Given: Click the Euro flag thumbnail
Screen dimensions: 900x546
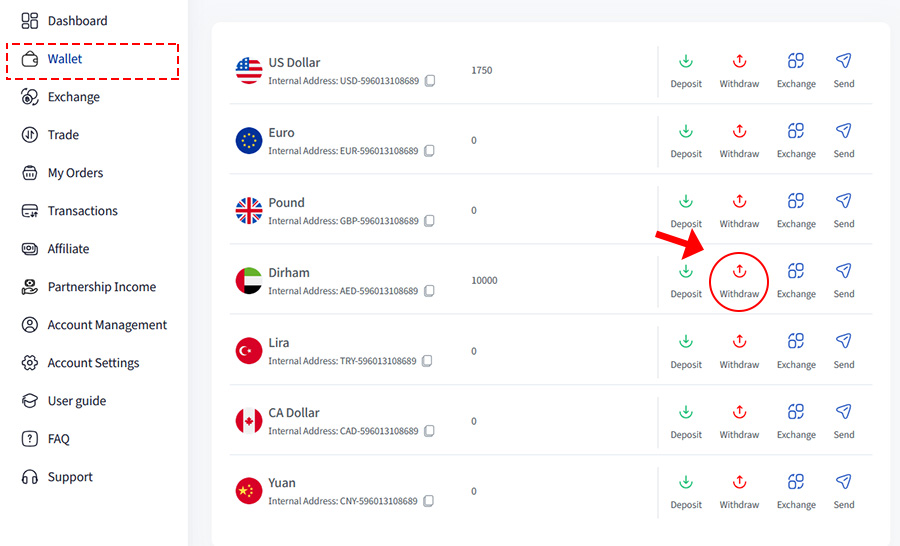Looking at the screenshot, I should pyautogui.click(x=249, y=140).
